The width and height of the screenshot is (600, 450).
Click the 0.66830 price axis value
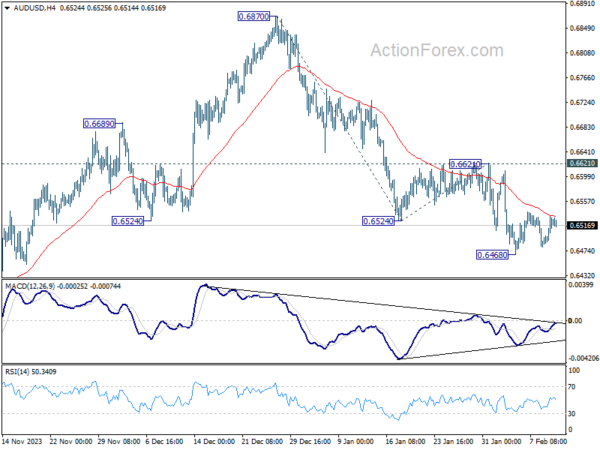(x=582, y=127)
